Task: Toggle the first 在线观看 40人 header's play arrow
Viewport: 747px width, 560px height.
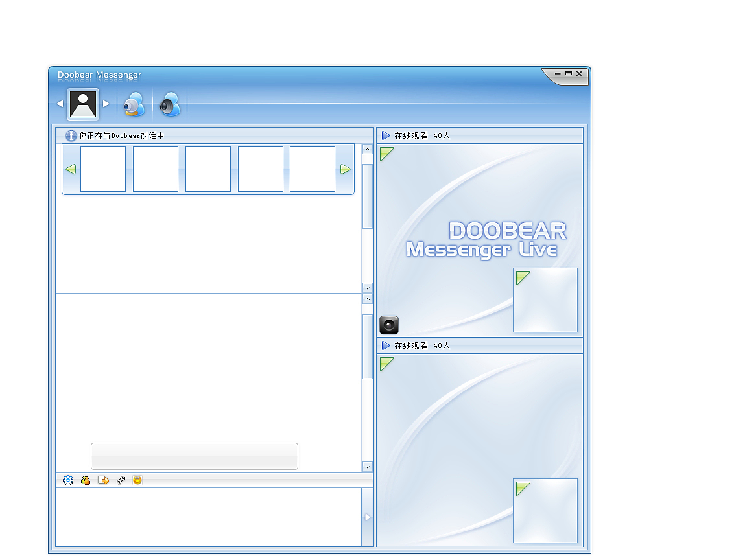Action: click(386, 135)
